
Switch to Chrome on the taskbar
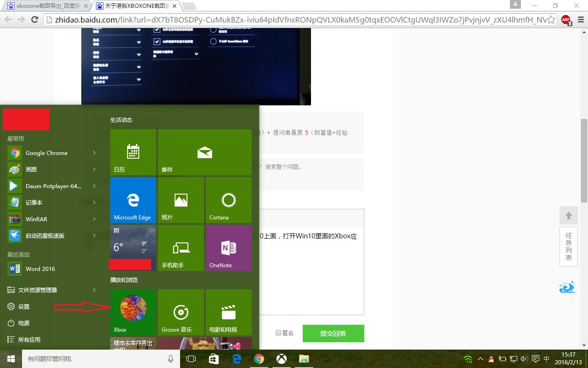click(259, 359)
